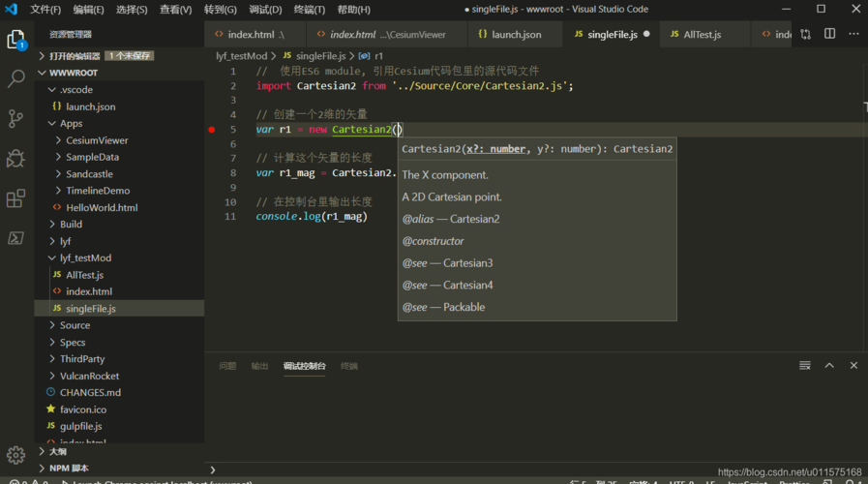Screen dimensions: 868x484
Task: Open the 查看(V) menu
Action: pyautogui.click(x=175, y=10)
